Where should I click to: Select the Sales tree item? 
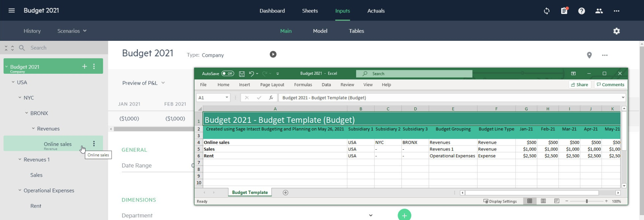point(36,175)
